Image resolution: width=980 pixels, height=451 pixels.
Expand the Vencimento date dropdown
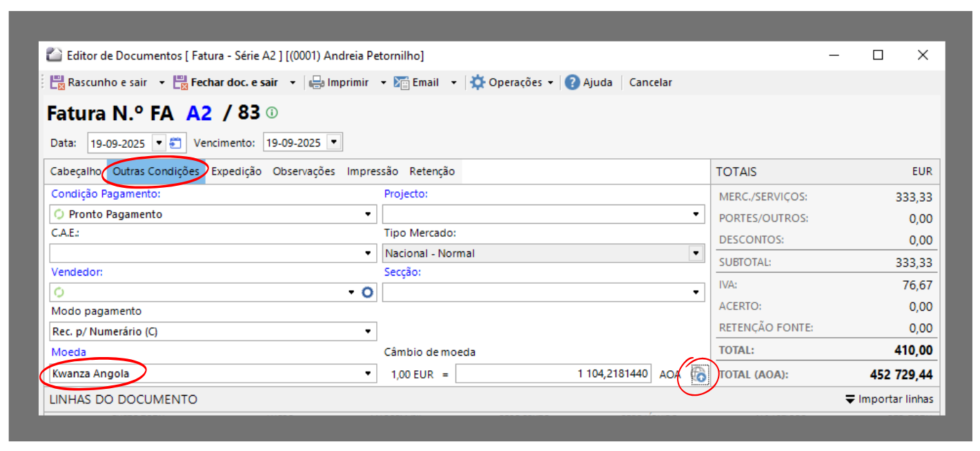[x=334, y=143]
